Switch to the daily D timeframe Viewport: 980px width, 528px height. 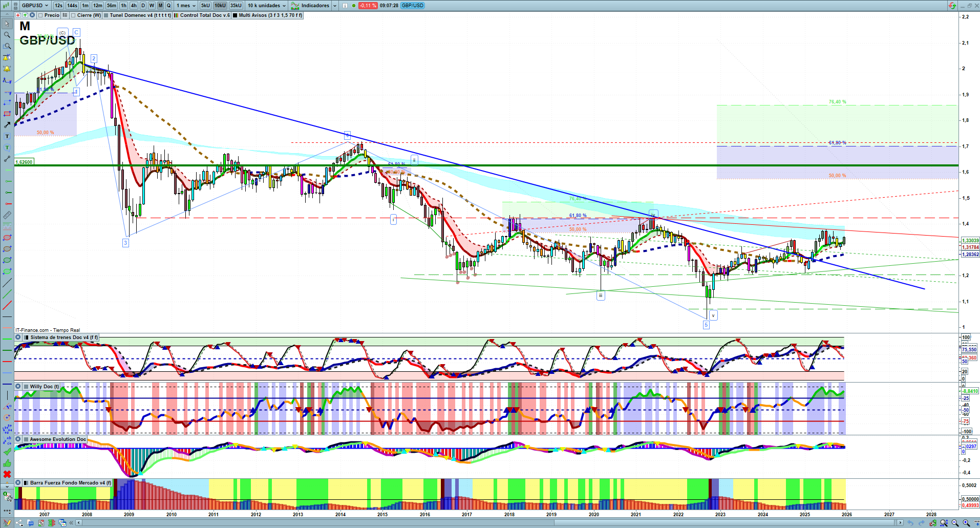click(143, 6)
